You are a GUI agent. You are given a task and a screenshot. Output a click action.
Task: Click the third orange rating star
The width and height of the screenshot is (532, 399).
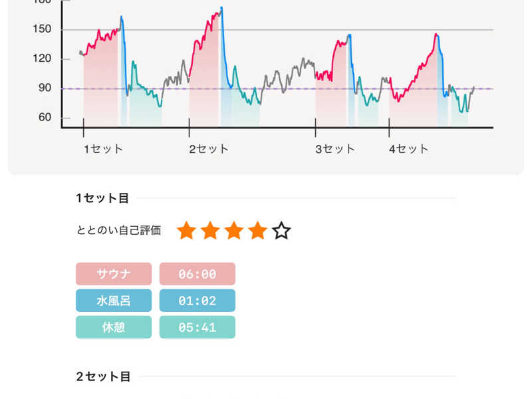tap(234, 230)
